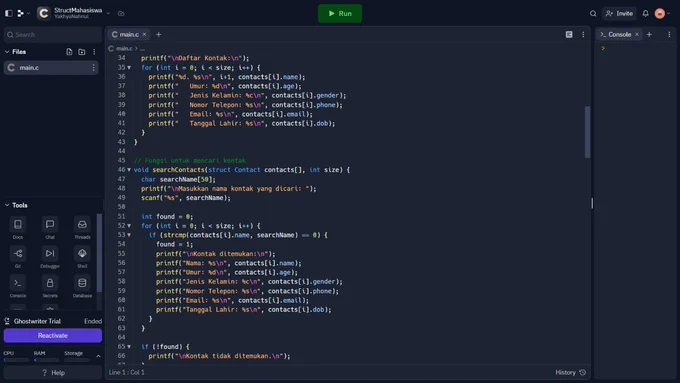Open the Docs tool
The height and width of the screenshot is (383, 680).
point(18,228)
